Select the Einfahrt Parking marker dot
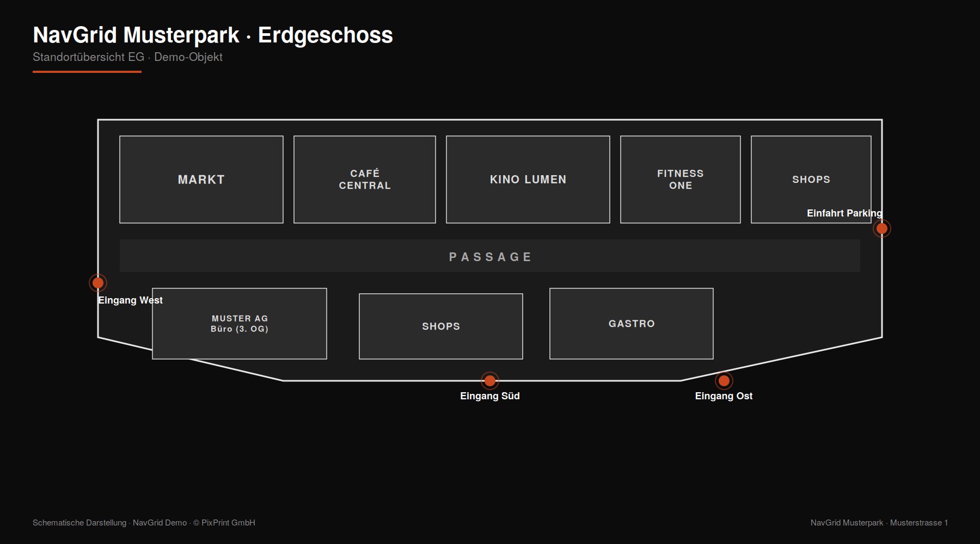This screenshot has height=544, width=980. [882, 228]
